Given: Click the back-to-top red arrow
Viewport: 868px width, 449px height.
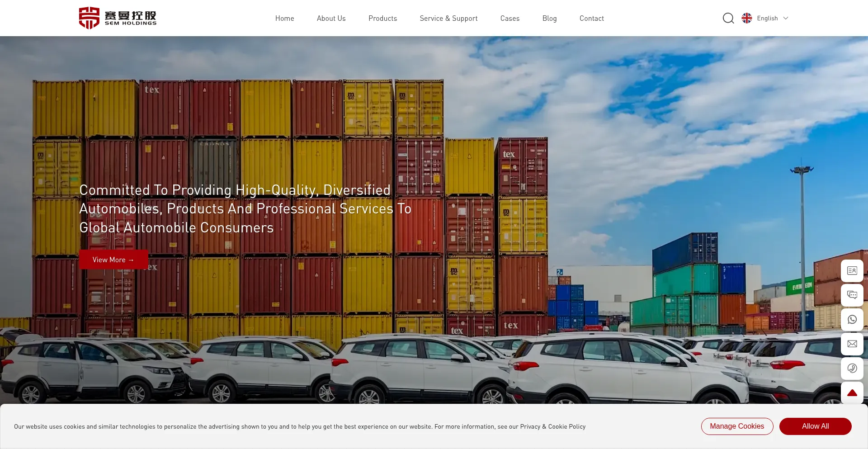Looking at the screenshot, I should point(852,393).
